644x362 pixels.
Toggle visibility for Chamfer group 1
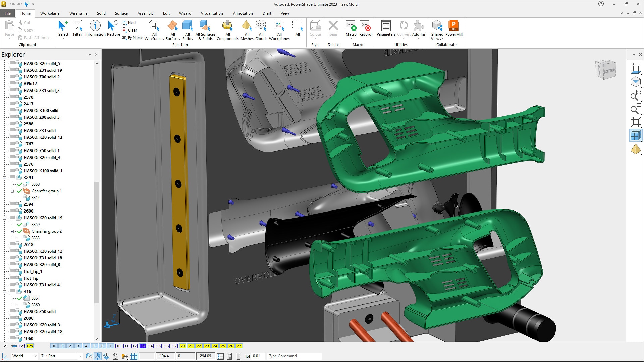click(20, 190)
